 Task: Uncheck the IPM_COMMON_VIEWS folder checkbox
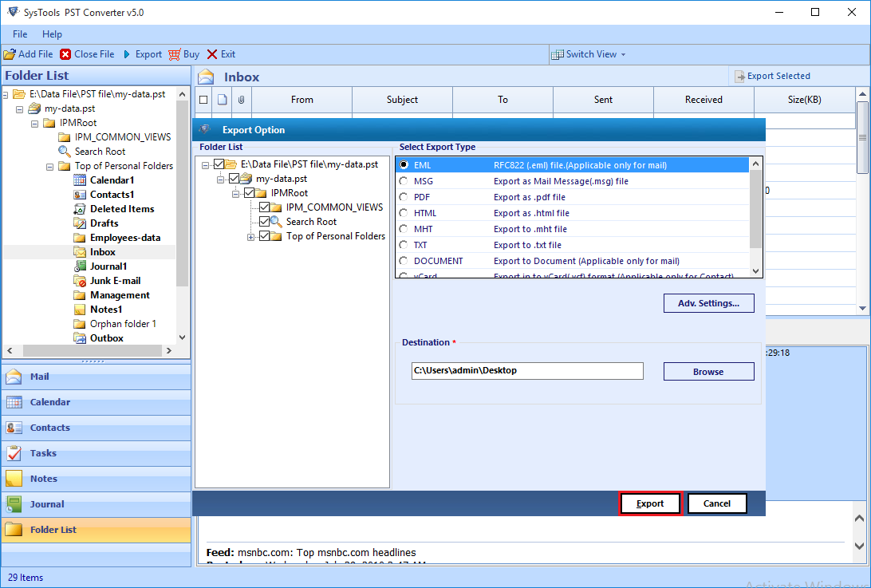pyautogui.click(x=265, y=207)
